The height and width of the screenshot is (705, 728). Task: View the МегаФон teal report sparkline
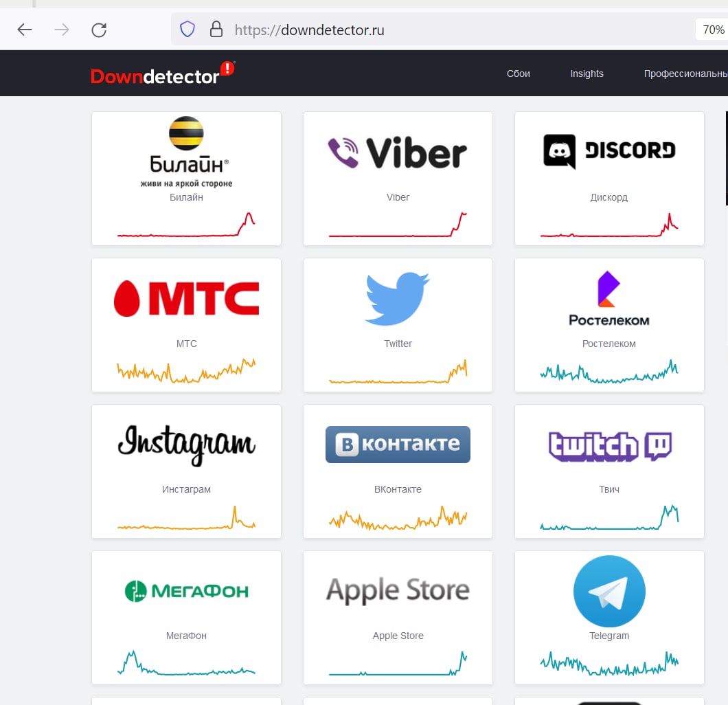click(186, 662)
